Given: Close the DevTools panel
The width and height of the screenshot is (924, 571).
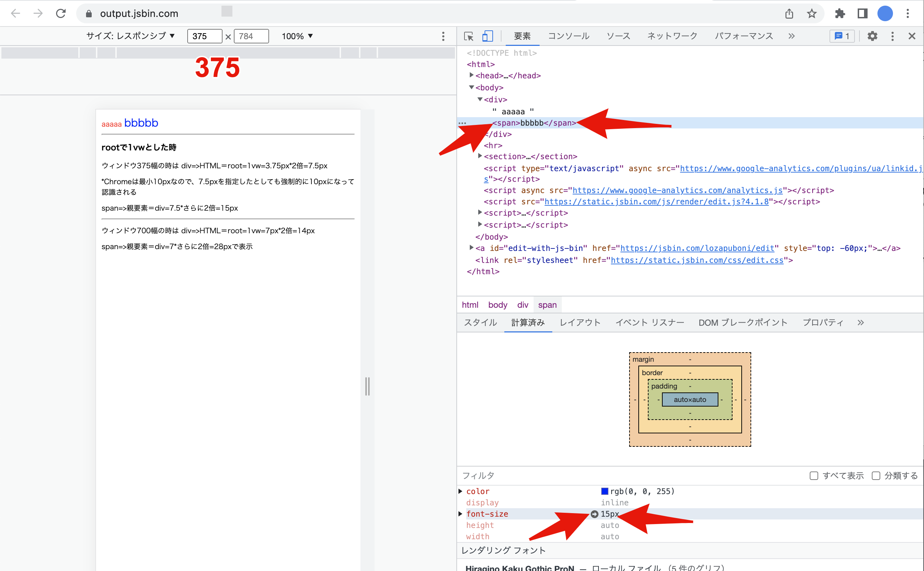Looking at the screenshot, I should click(x=912, y=36).
